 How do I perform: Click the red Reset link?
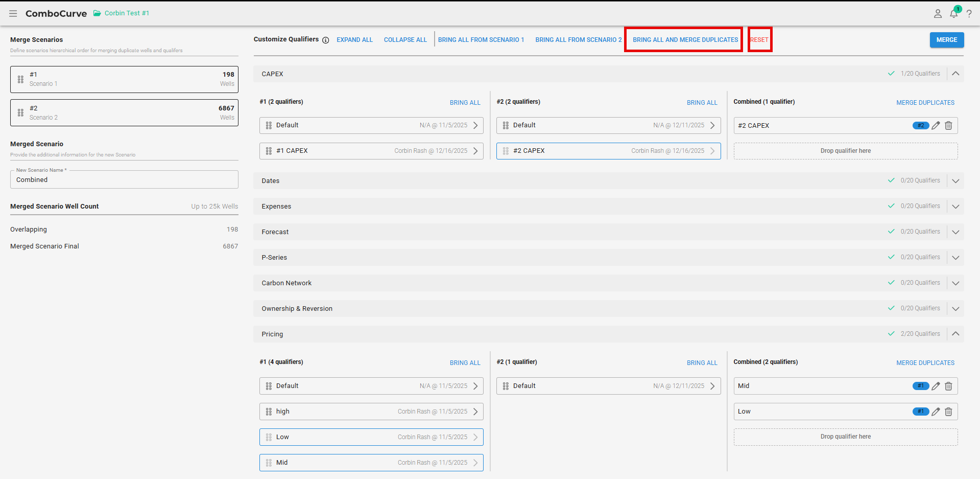(759, 40)
